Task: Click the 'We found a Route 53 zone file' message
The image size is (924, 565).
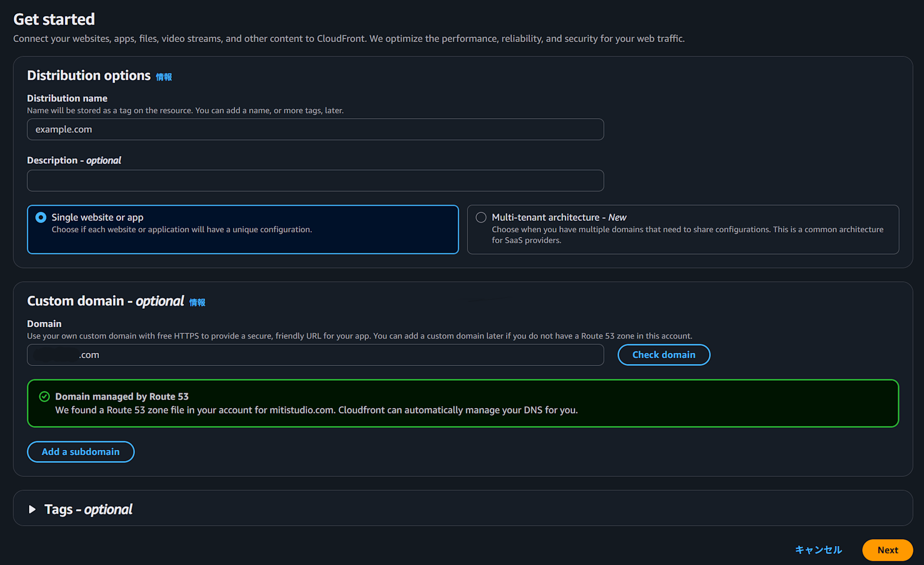Action: point(316,410)
